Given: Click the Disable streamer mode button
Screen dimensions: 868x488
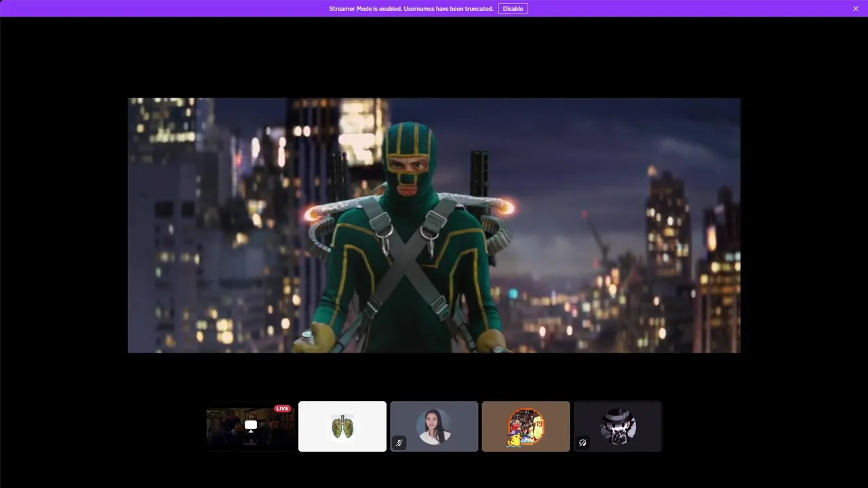Looking at the screenshot, I should click(x=513, y=9).
